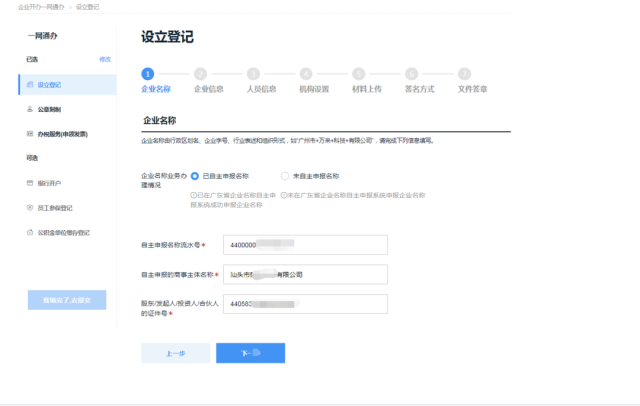The width and height of the screenshot is (640, 406).
Task: Click the 已选 sidebar label
Action: pyautogui.click(x=32, y=60)
